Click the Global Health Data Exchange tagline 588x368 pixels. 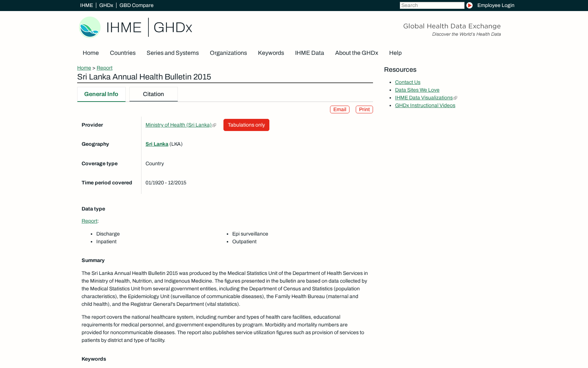(x=452, y=26)
